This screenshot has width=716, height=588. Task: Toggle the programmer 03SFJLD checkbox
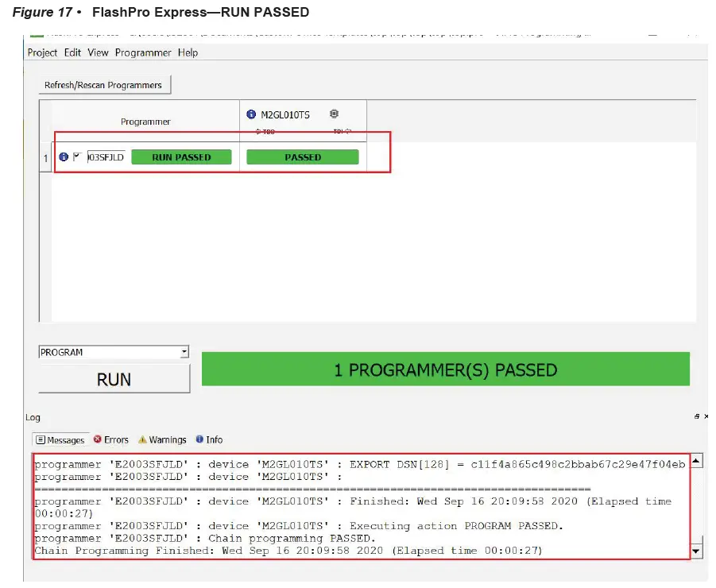77,157
